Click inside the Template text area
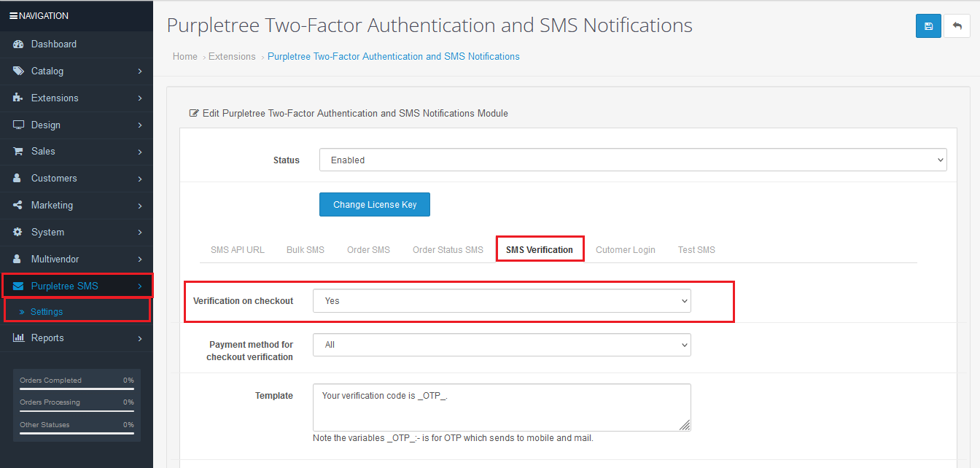The width and height of the screenshot is (980, 468). coord(502,407)
